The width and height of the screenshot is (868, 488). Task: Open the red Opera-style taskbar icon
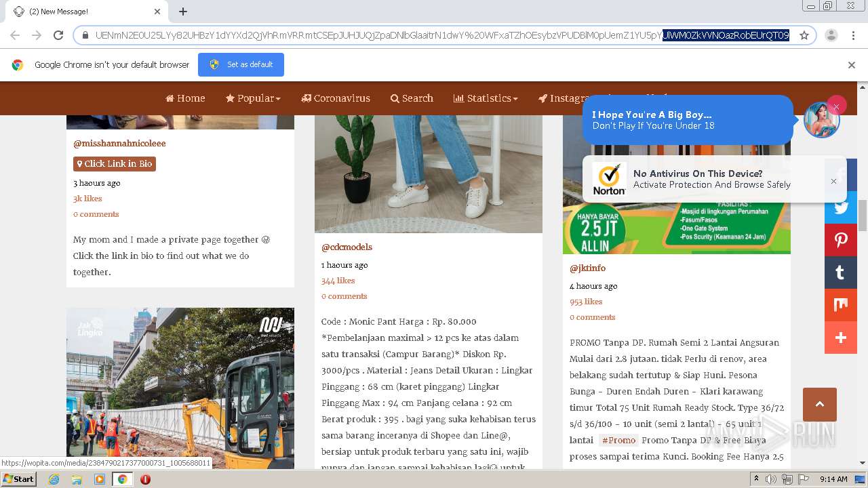(145, 479)
